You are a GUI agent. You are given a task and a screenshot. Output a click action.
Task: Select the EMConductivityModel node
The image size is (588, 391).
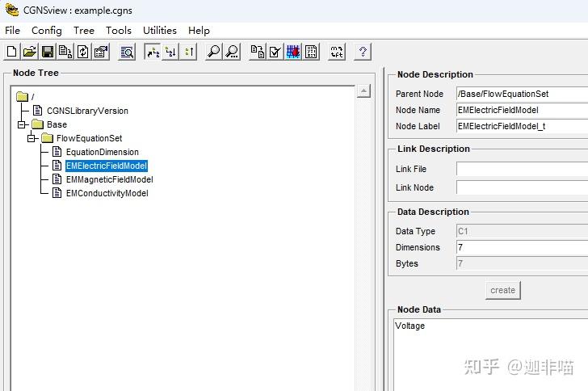(x=107, y=193)
